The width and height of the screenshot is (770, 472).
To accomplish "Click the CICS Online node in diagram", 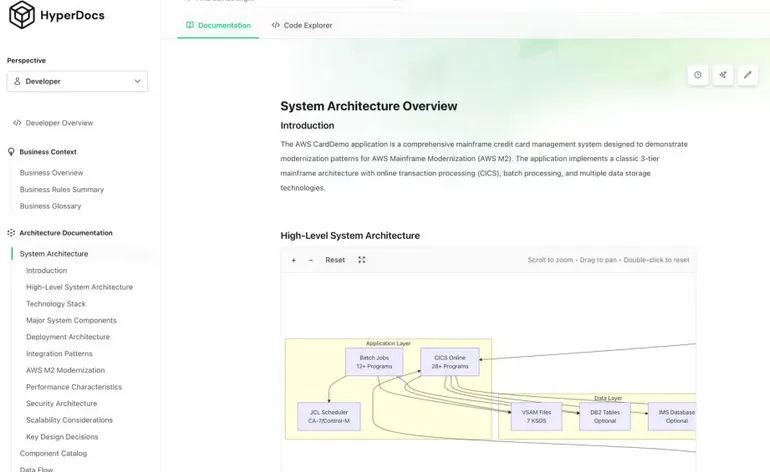I will (x=450, y=362).
